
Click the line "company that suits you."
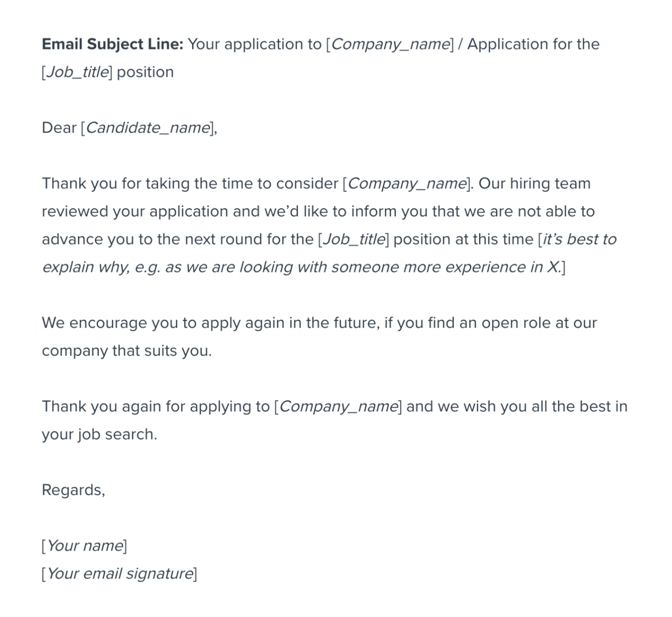(x=127, y=351)
